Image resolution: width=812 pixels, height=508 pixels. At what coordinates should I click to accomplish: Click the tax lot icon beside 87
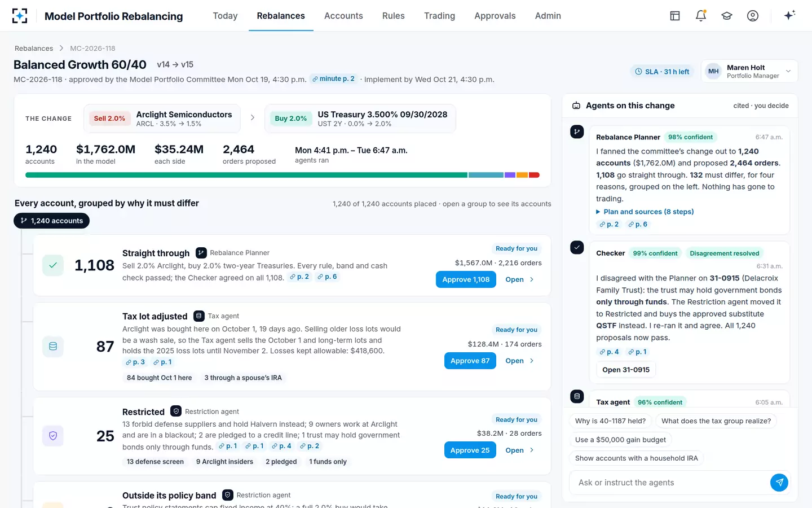pos(53,347)
